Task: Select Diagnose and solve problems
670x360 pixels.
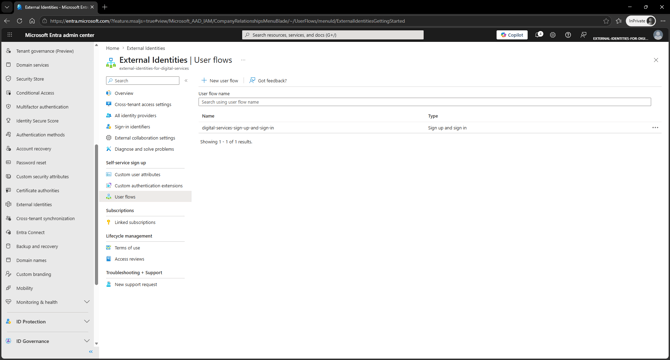Action: click(x=144, y=149)
